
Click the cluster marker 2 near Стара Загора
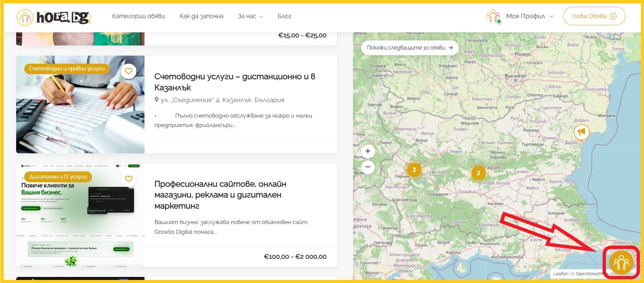pos(478,173)
